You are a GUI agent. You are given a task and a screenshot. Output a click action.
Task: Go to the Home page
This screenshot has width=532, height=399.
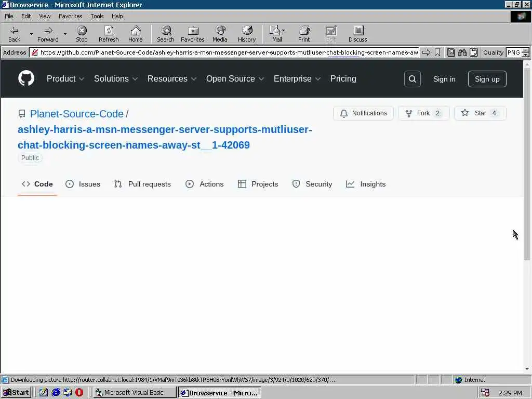(136, 34)
